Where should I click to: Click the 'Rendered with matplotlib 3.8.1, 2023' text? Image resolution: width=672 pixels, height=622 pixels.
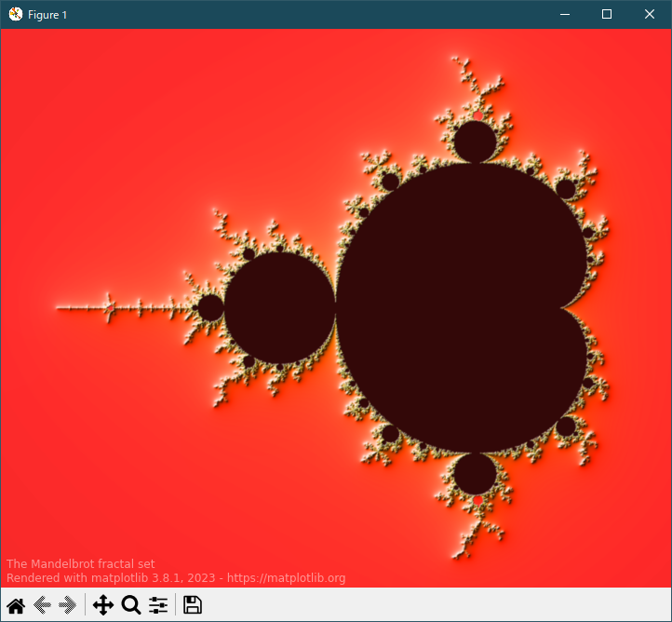(111, 578)
